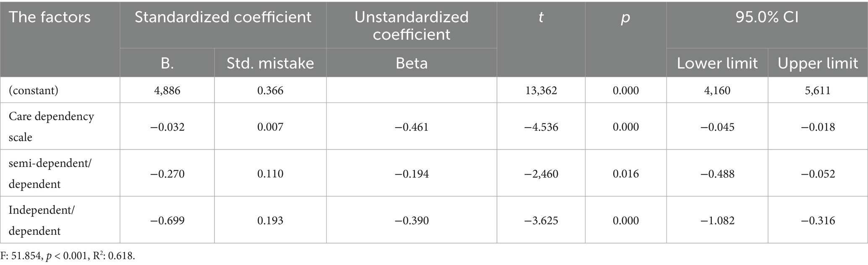Screen dimensions: 868x265
Task: Select the lower limit value −1.082
Action: coord(717,220)
